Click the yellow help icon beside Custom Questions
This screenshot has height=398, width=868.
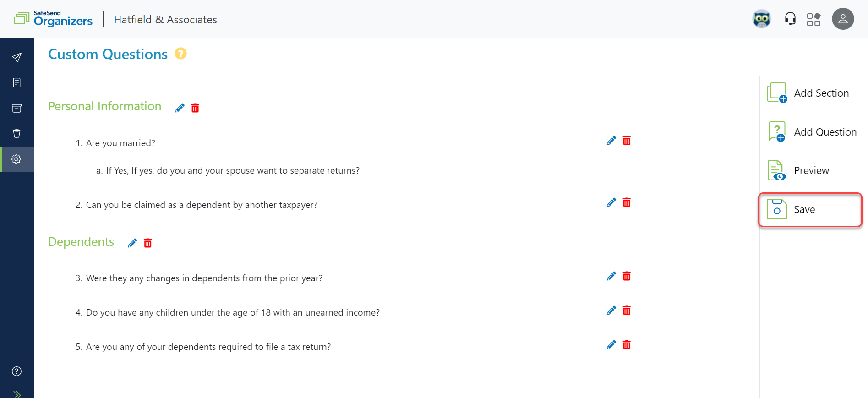pos(180,54)
